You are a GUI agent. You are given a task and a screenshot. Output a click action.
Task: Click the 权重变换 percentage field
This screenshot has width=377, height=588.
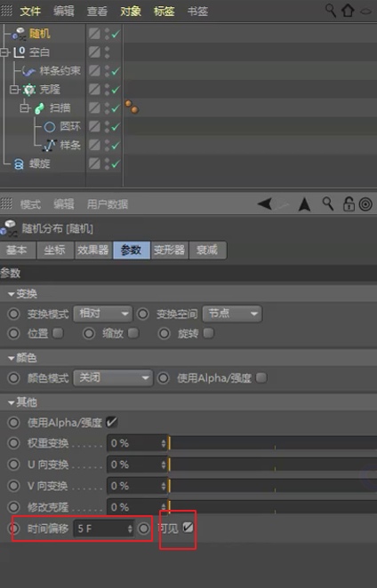[137, 443]
